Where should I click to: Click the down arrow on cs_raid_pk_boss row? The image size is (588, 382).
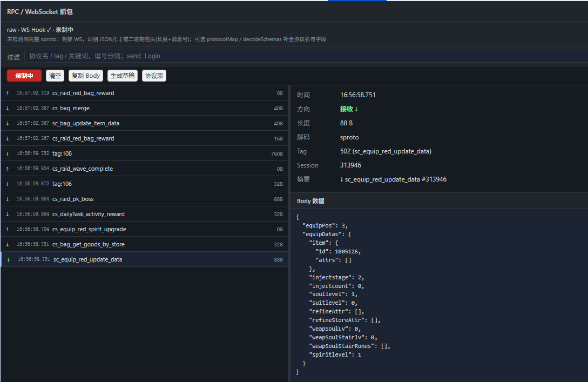[8, 199]
